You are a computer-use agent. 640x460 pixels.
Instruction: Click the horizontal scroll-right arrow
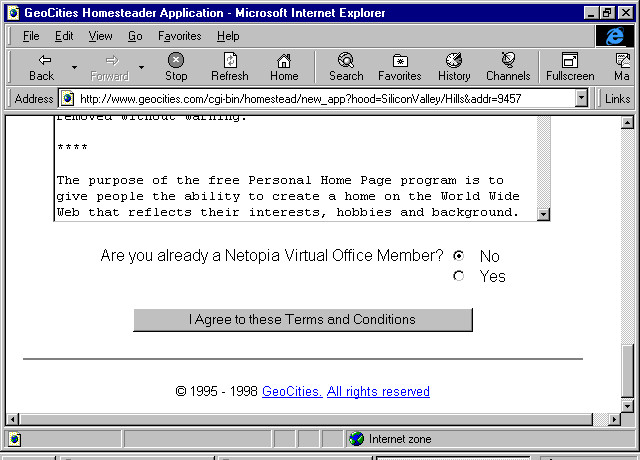[x=614, y=419]
